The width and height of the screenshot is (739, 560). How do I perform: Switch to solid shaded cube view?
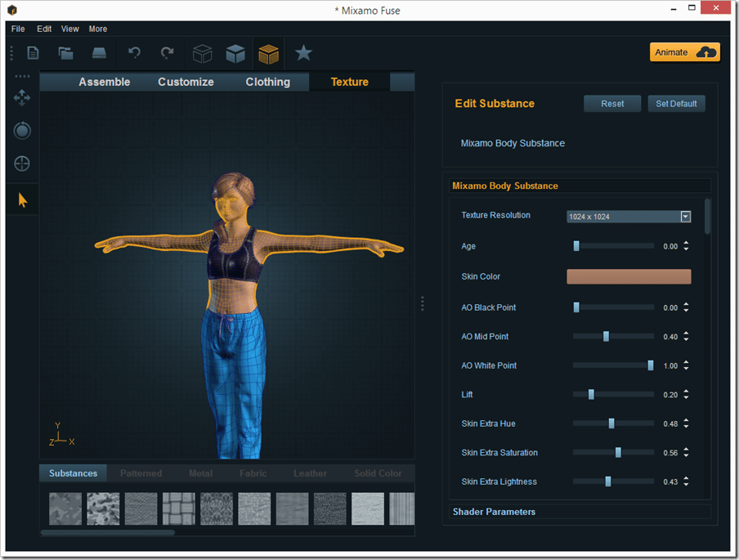point(235,54)
